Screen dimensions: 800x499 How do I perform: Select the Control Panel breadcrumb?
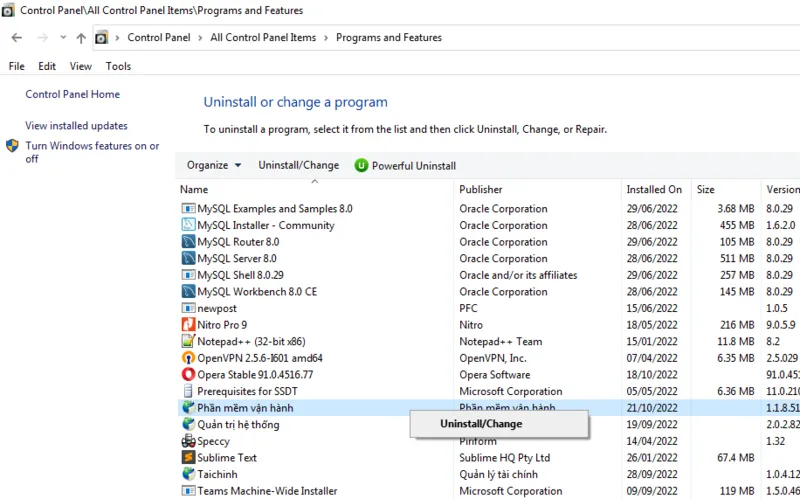click(x=159, y=38)
